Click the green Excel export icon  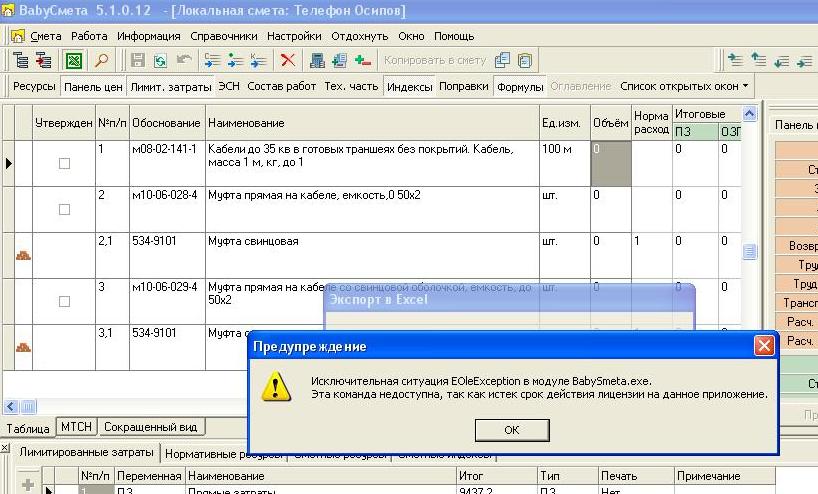(74, 61)
